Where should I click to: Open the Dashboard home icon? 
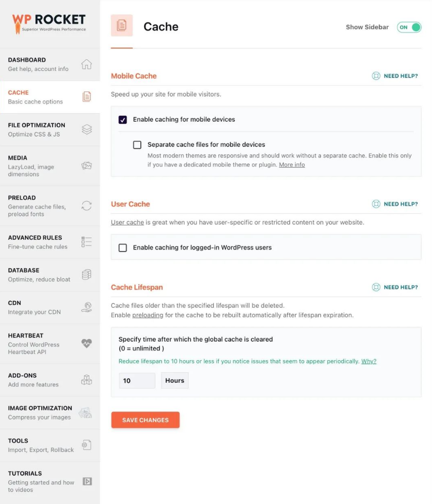click(87, 64)
